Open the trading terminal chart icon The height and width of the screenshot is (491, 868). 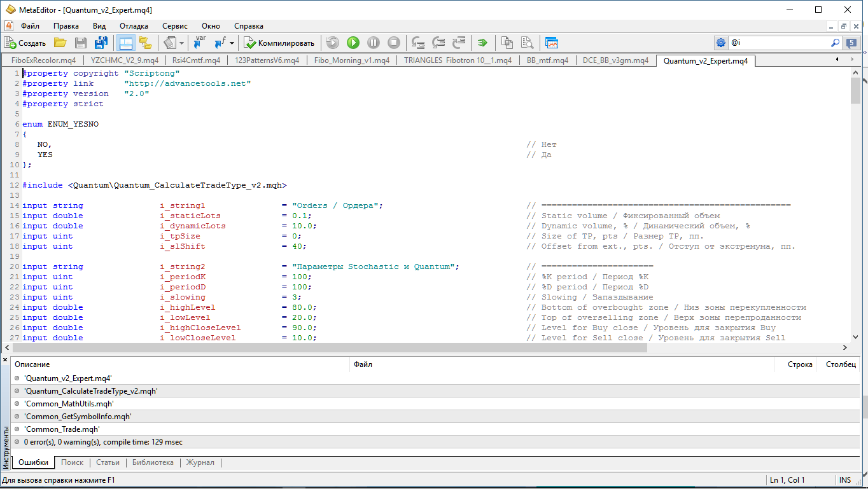click(x=551, y=43)
